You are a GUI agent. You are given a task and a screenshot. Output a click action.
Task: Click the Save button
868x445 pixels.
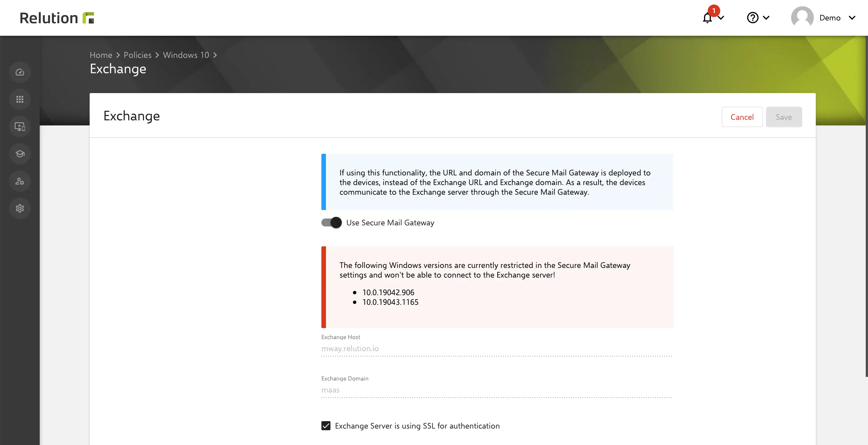tap(784, 117)
